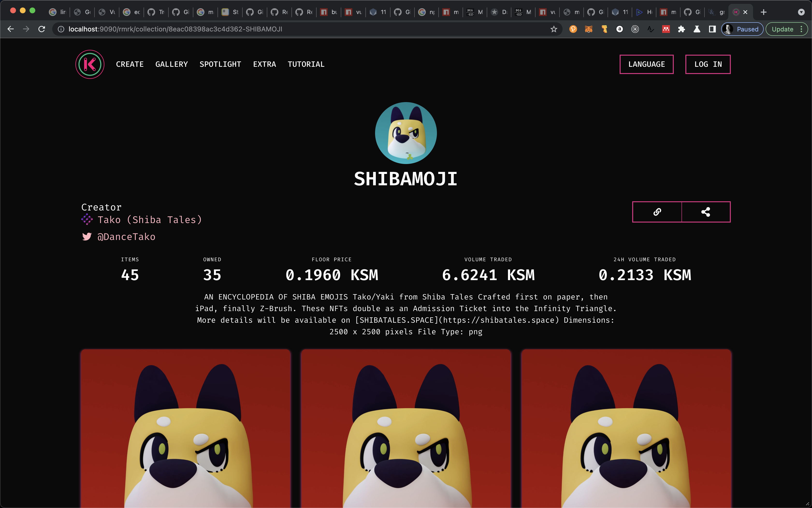Screen dimensions: 812x508
Task: Close the current KodaDot tab
Action: pos(745,12)
